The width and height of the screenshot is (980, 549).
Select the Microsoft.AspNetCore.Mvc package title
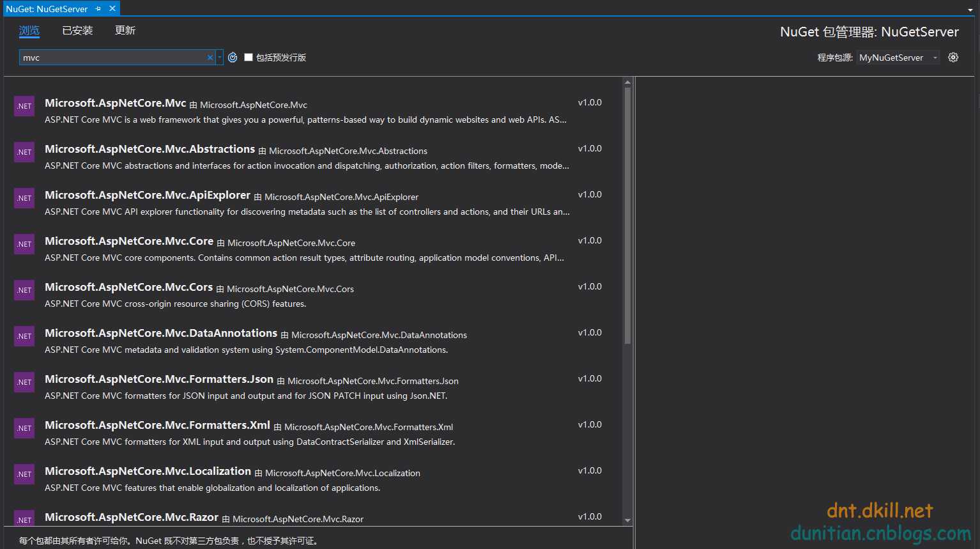click(x=116, y=103)
